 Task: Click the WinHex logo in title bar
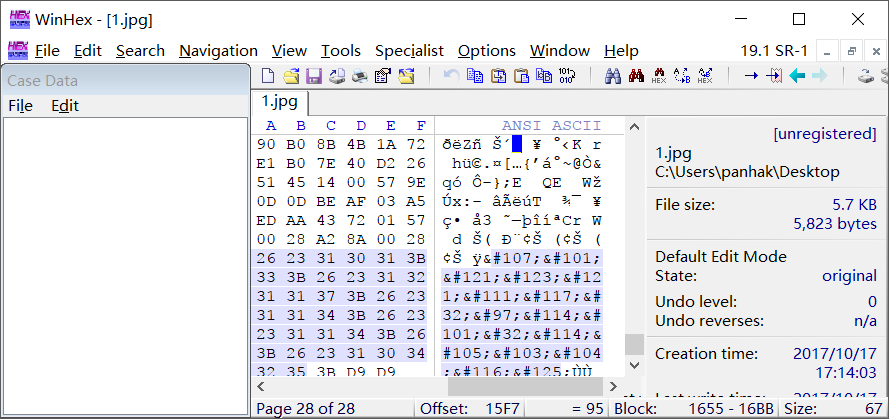[20, 19]
